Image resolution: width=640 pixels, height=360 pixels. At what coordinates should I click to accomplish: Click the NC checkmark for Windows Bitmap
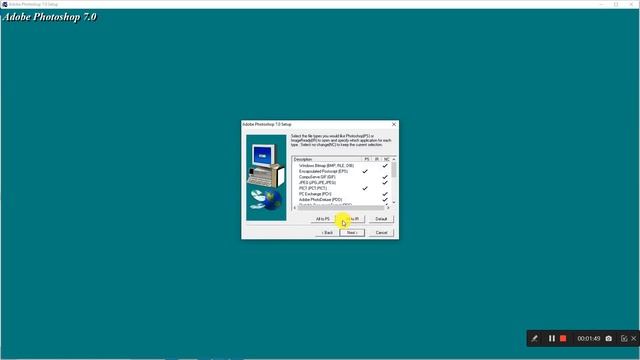384,166
